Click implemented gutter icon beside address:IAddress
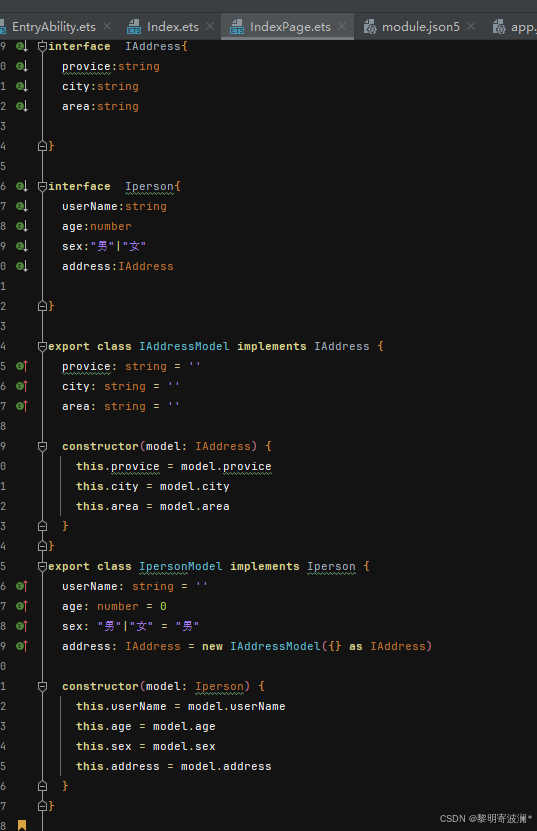Viewport: 537px width, 831px height. pyautogui.click(x=22, y=266)
